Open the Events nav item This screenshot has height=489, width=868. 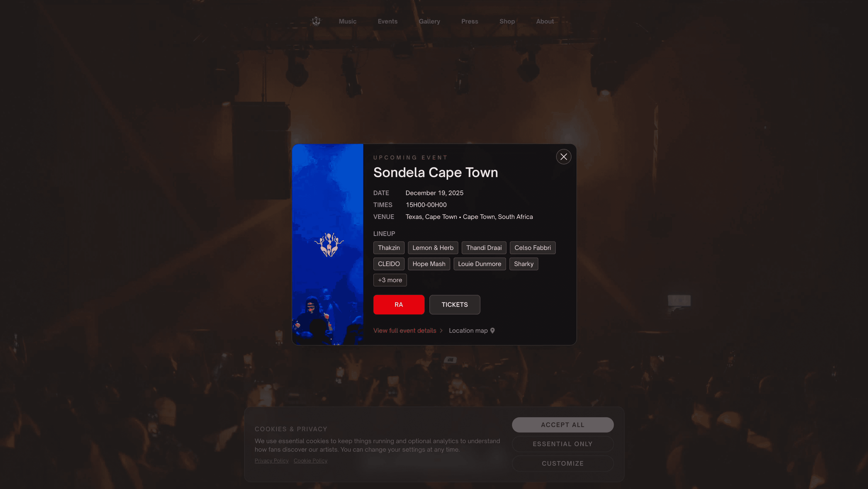387,21
